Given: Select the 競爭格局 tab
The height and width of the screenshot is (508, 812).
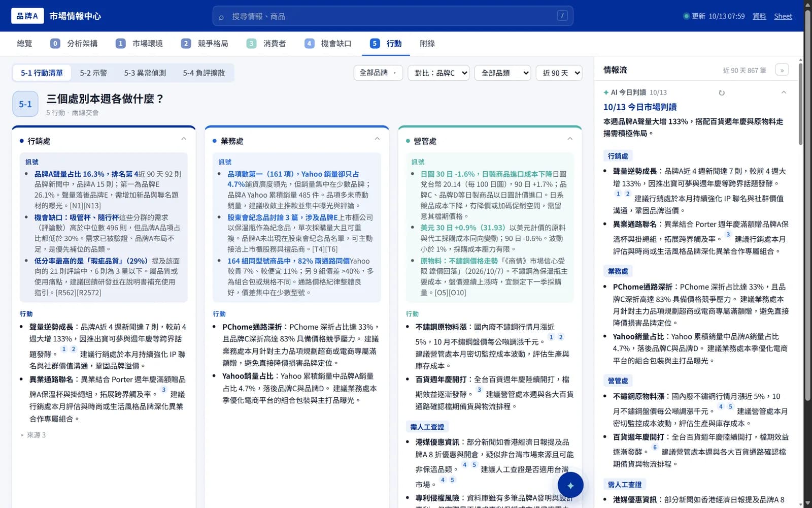Looking at the screenshot, I should click(x=205, y=44).
